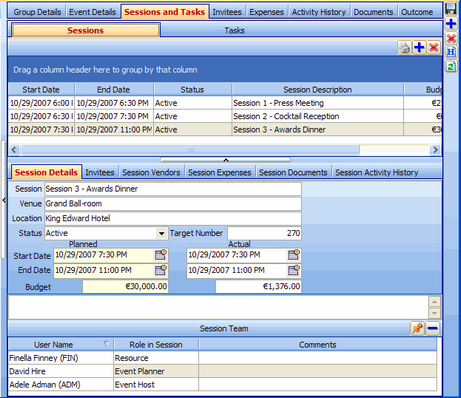This screenshot has width=461, height=398.
Task: Switch to the Tasks tab
Action: tap(234, 30)
